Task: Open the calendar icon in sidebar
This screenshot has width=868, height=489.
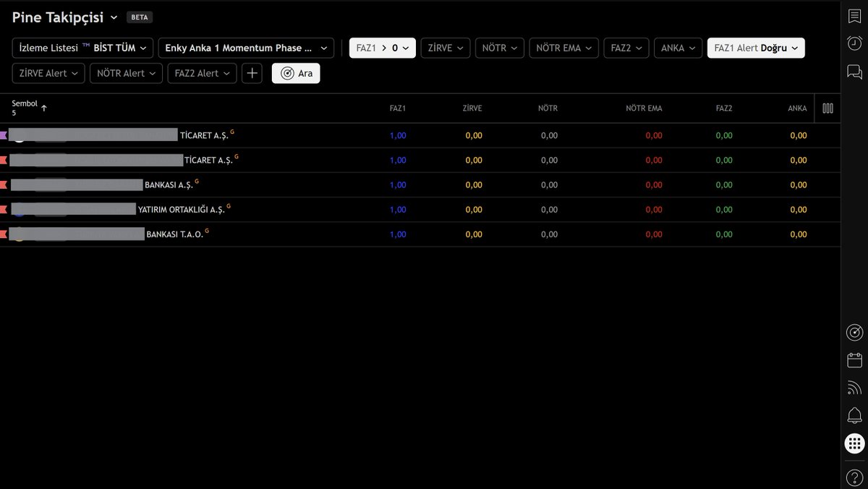Action: pyautogui.click(x=854, y=360)
